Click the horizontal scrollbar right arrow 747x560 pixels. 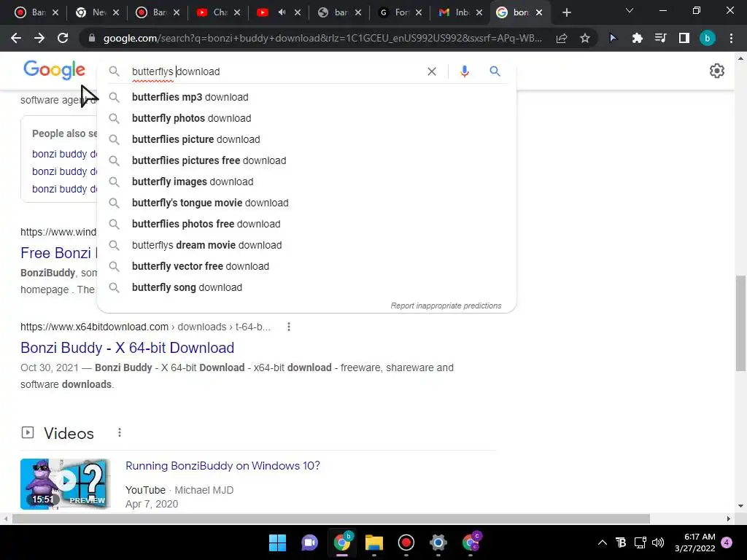pyautogui.click(x=729, y=518)
